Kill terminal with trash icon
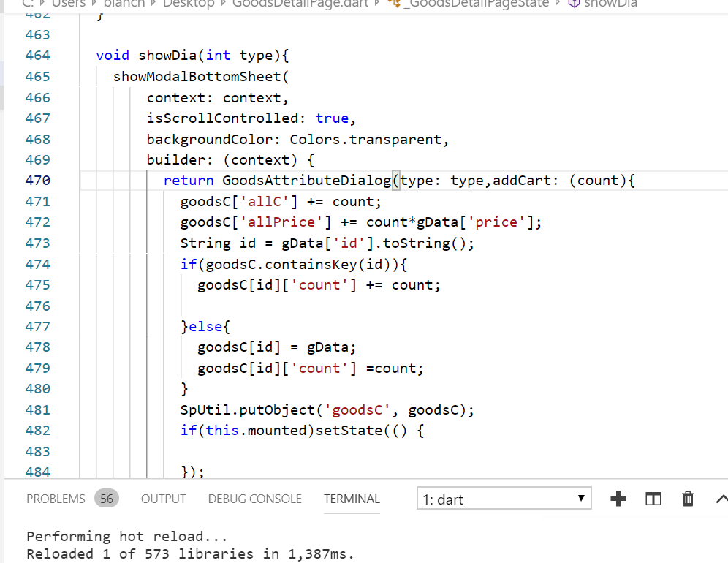The width and height of the screenshot is (728, 563). tap(688, 499)
